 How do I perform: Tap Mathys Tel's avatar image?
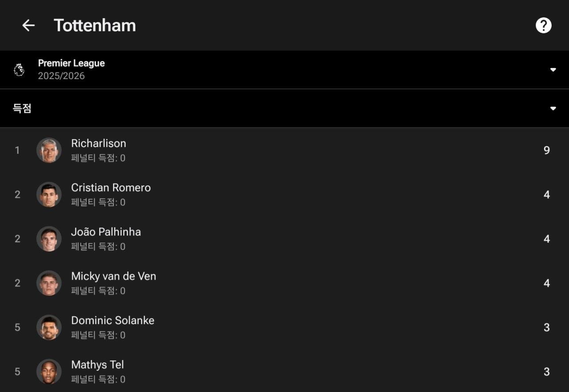click(x=49, y=372)
